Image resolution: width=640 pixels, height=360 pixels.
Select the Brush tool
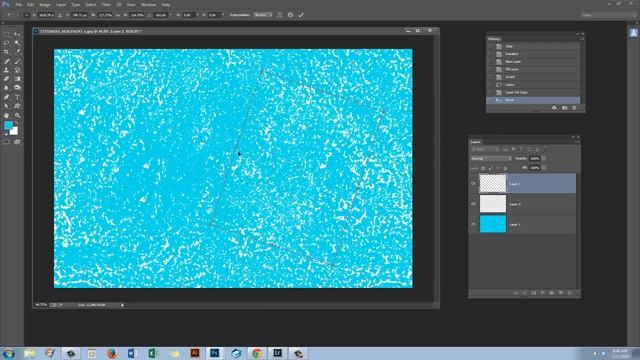pyautogui.click(x=17, y=61)
